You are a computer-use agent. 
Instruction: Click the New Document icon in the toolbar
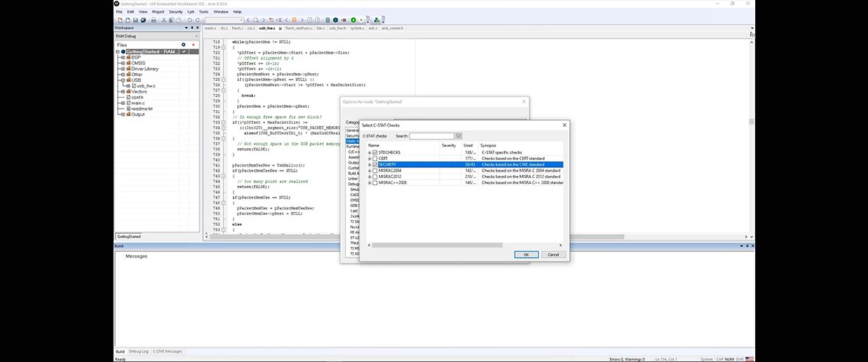(119, 20)
